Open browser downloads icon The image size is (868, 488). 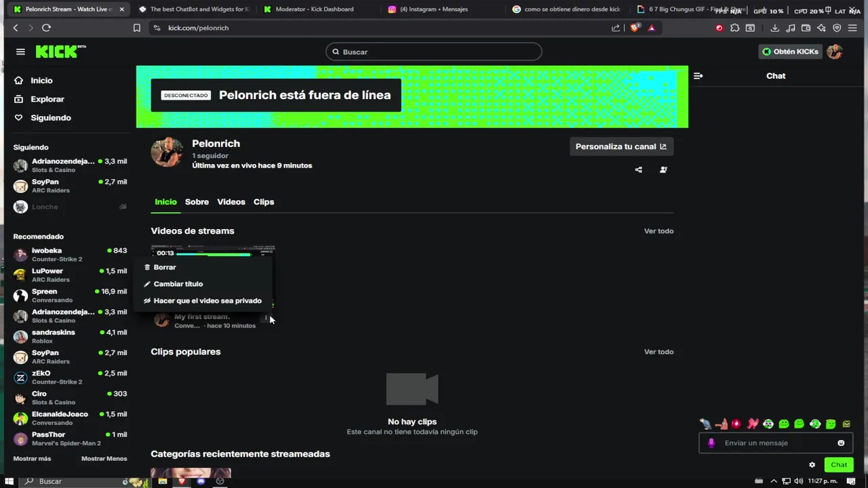click(x=774, y=28)
